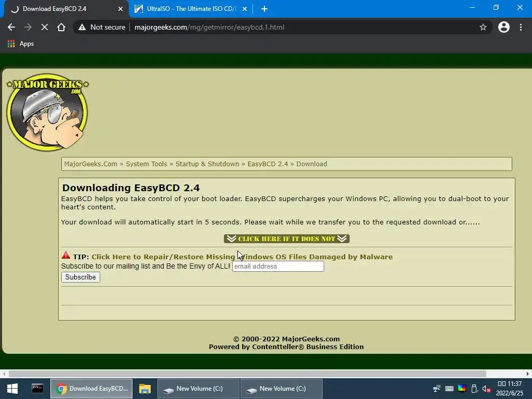Switch to second New Volume (C:) window
This screenshot has width=532, height=399.
(x=282, y=389)
